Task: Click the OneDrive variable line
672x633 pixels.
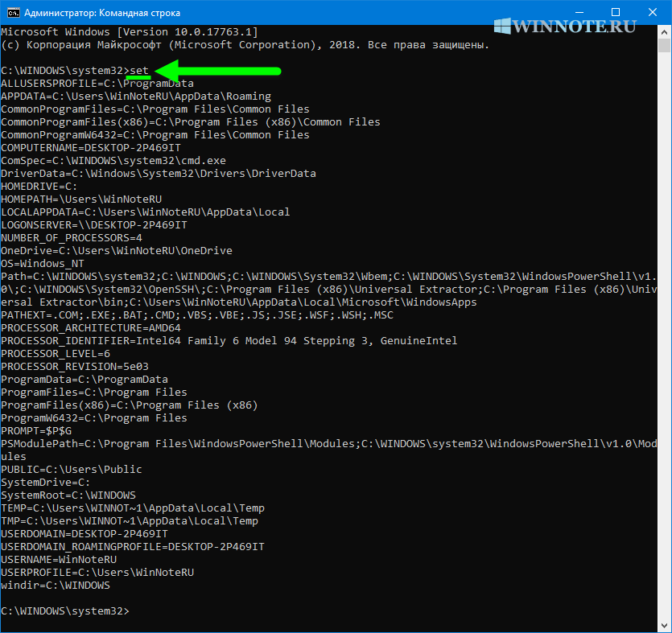Action: (117, 250)
